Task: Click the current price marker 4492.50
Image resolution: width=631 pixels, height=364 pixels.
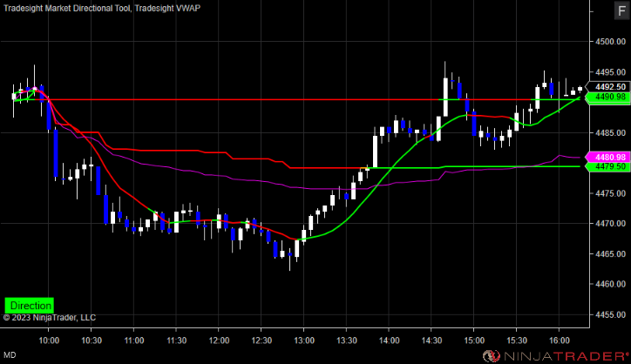Action: coord(608,87)
